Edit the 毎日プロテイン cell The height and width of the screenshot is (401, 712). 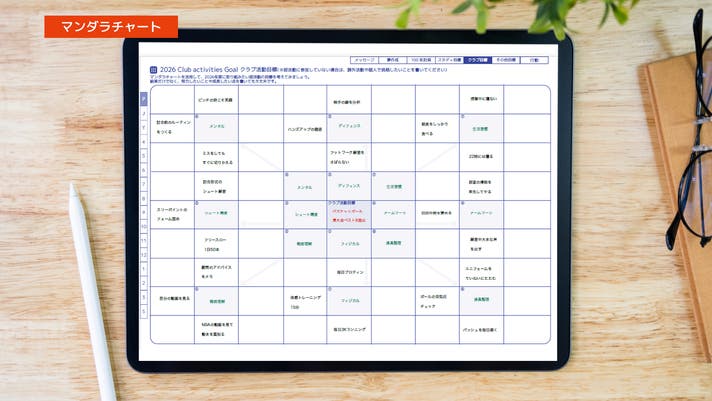coord(348,272)
